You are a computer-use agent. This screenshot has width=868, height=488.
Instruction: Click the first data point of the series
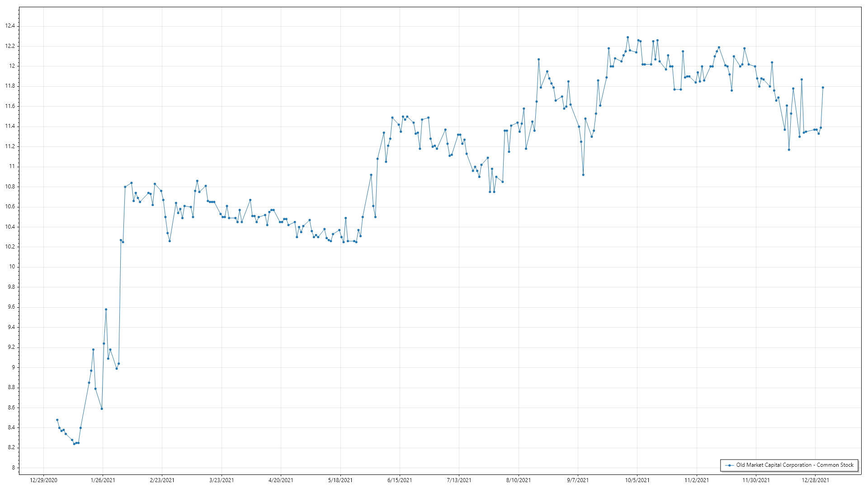coord(57,420)
